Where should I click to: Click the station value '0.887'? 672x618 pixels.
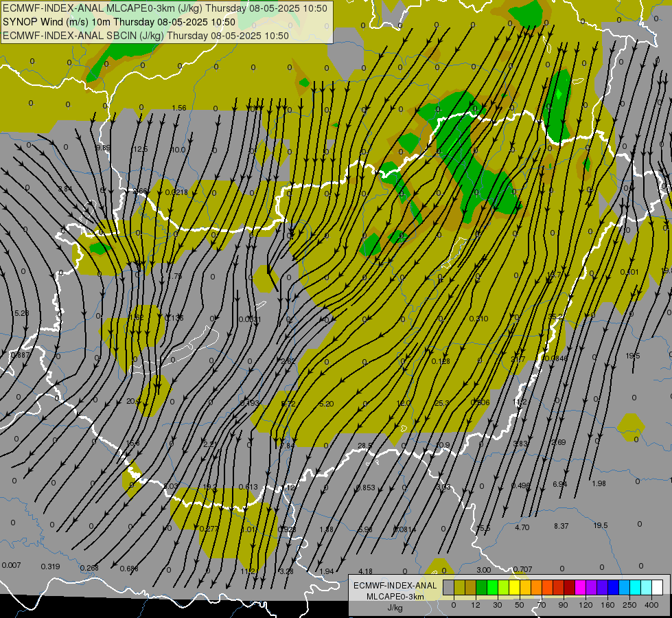(x=21, y=355)
